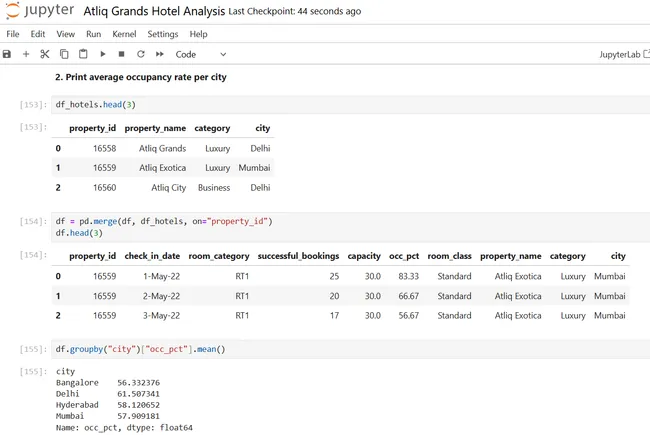Select the 66.67 occupancy value
The image size is (650, 435).
coord(408,296)
